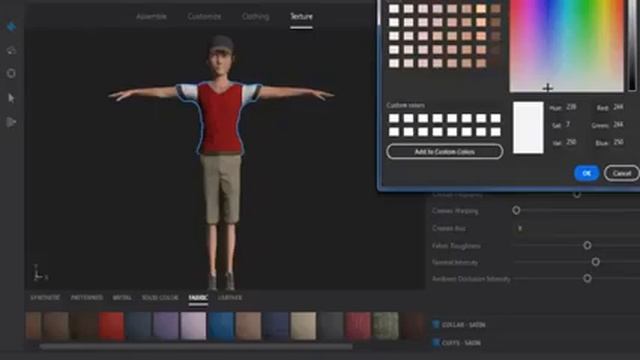Click the material icon beside Collar - Satin
This screenshot has width=640, height=360.
point(436,324)
